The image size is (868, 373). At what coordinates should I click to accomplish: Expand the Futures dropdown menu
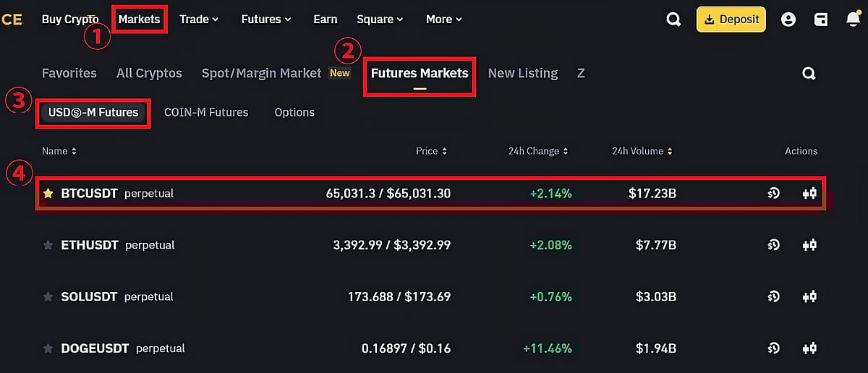click(266, 20)
